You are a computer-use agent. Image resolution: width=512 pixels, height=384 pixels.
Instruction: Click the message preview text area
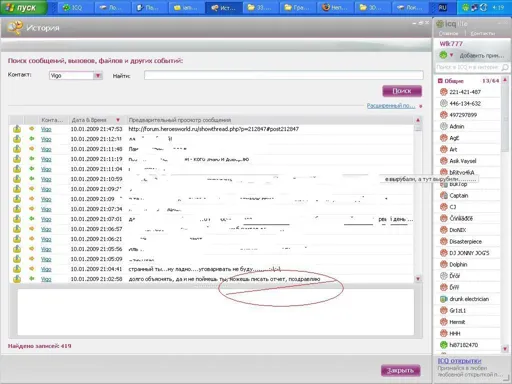215,312
